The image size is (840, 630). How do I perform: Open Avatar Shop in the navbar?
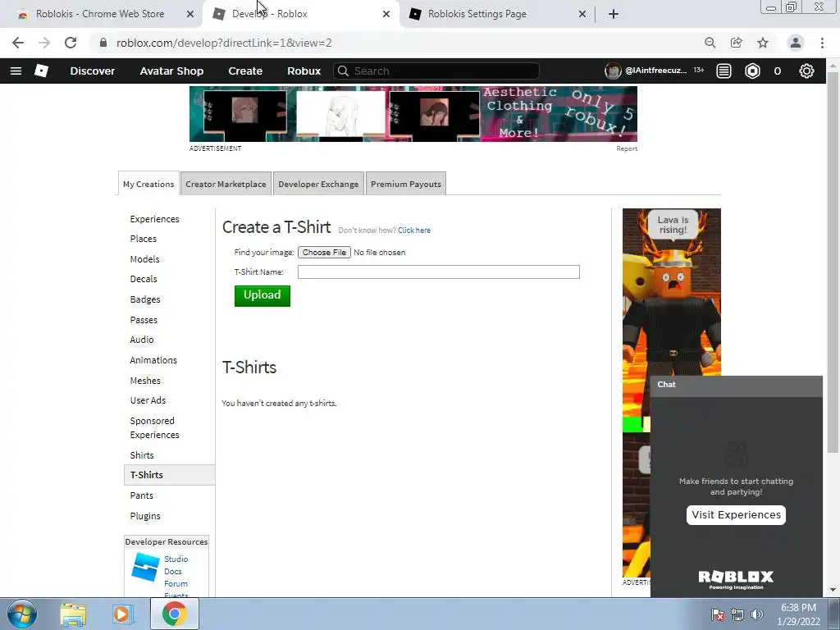pos(171,71)
